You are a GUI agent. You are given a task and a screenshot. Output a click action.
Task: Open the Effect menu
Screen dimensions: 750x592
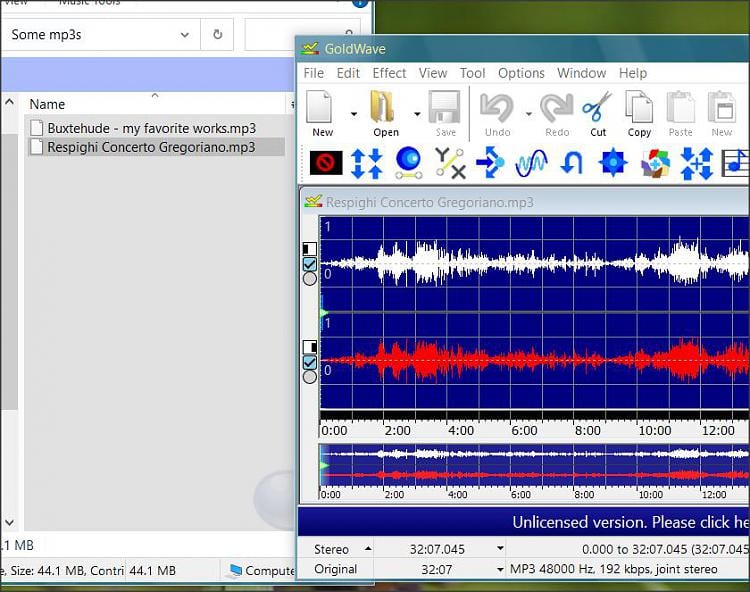[389, 73]
